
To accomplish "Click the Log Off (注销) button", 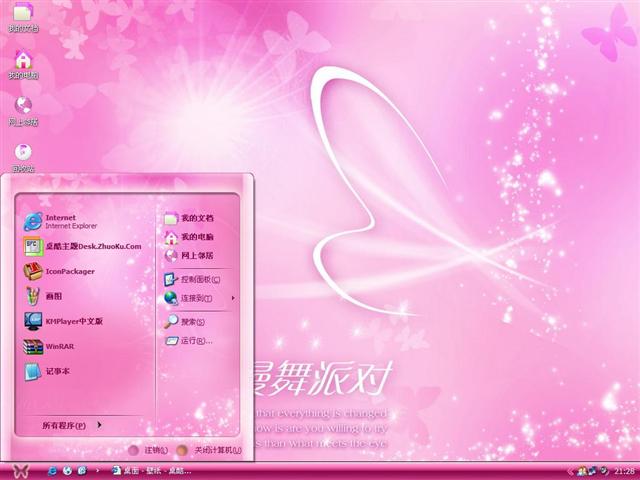I will click(148, 451).
